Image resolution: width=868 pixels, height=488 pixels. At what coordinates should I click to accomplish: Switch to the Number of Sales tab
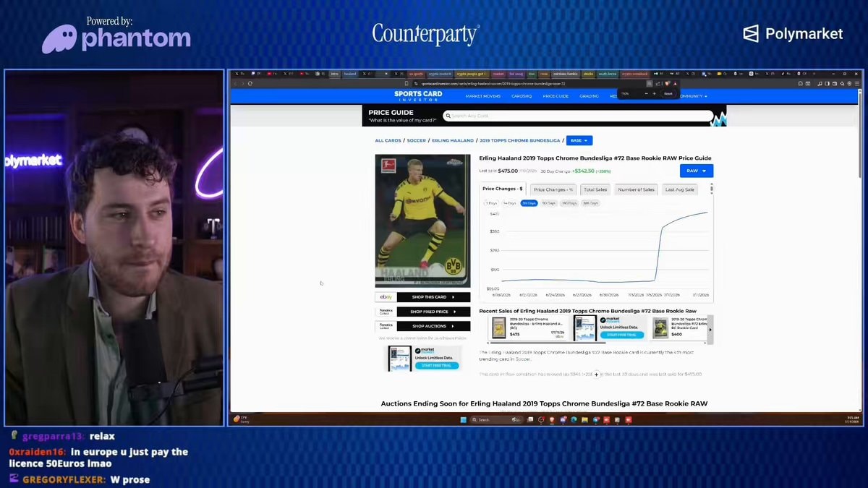point(636,189)
